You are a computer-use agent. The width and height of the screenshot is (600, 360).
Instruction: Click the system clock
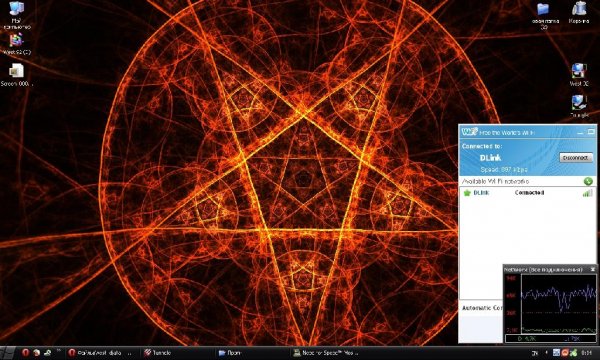coord(587,353)
